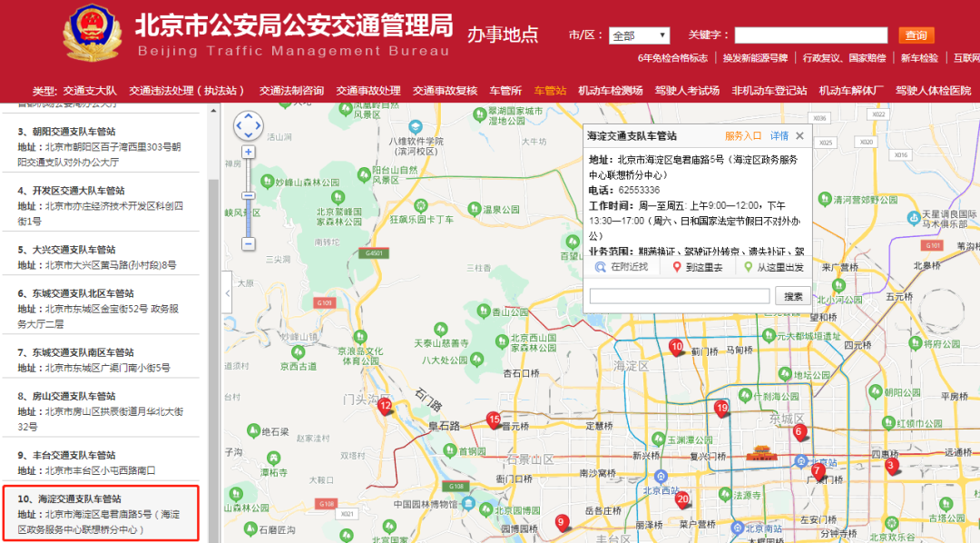
Task: Select the 在附近找 nearby search option
Action: 622,268
